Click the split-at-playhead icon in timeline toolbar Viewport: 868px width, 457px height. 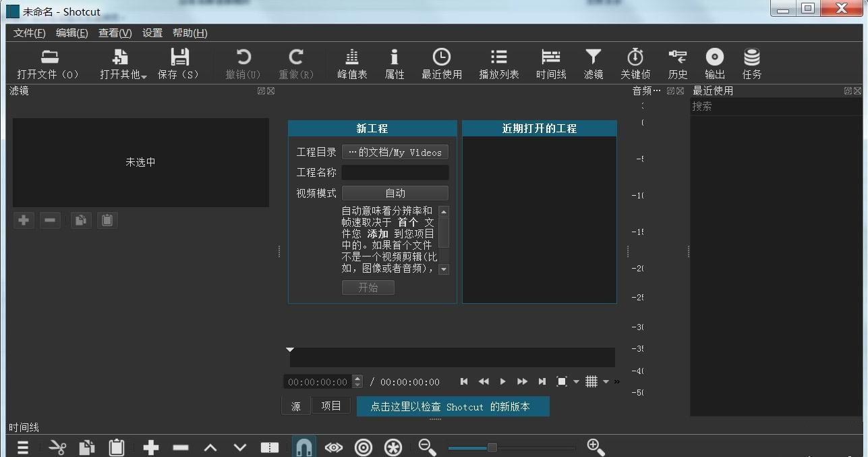pos(269,447)
